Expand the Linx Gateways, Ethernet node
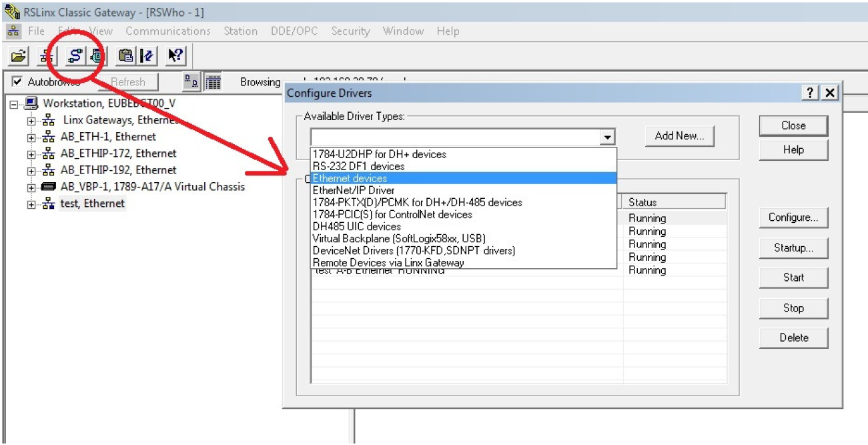 (x=31, y=121)
